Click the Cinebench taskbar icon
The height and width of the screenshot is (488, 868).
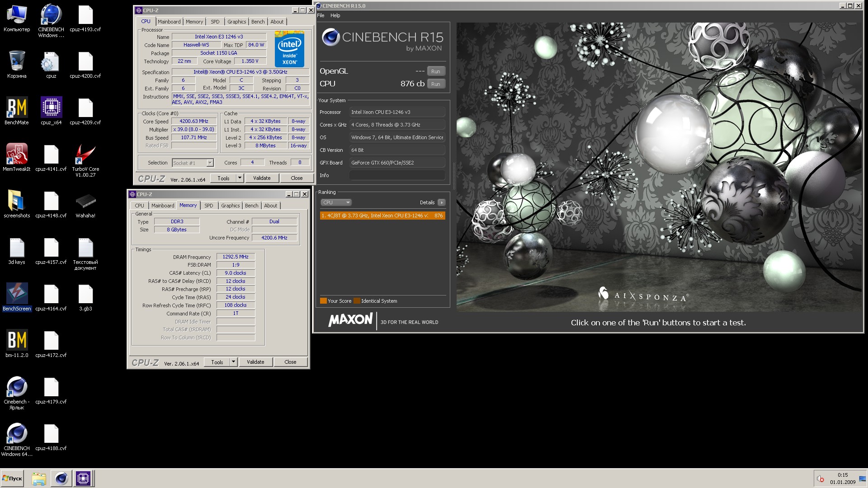pos(61,478)
